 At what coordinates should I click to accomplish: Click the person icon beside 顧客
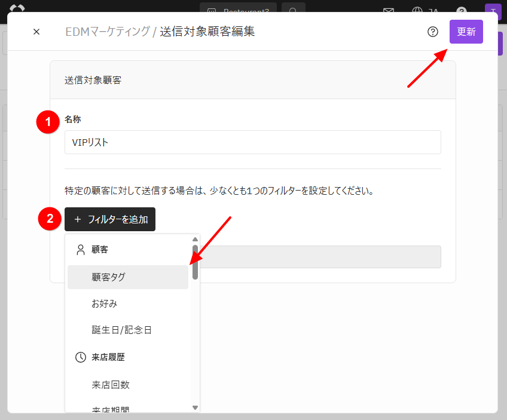click(x=81, y=250)
